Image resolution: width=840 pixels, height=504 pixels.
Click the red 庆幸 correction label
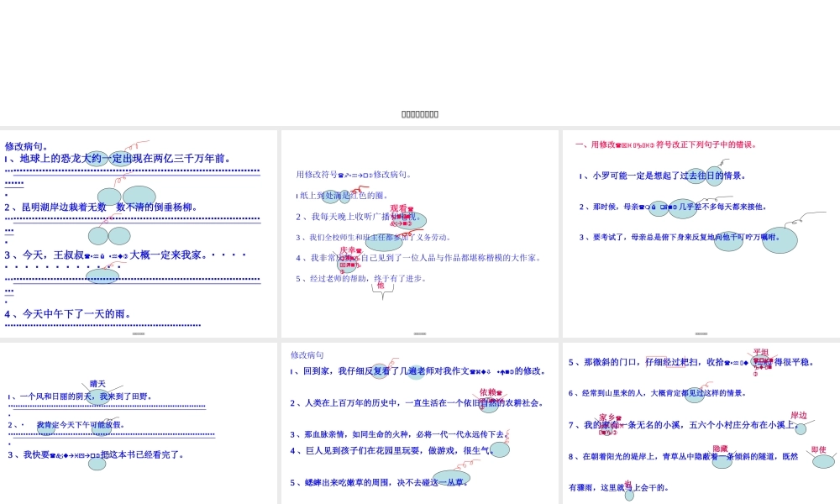(349, 250)
